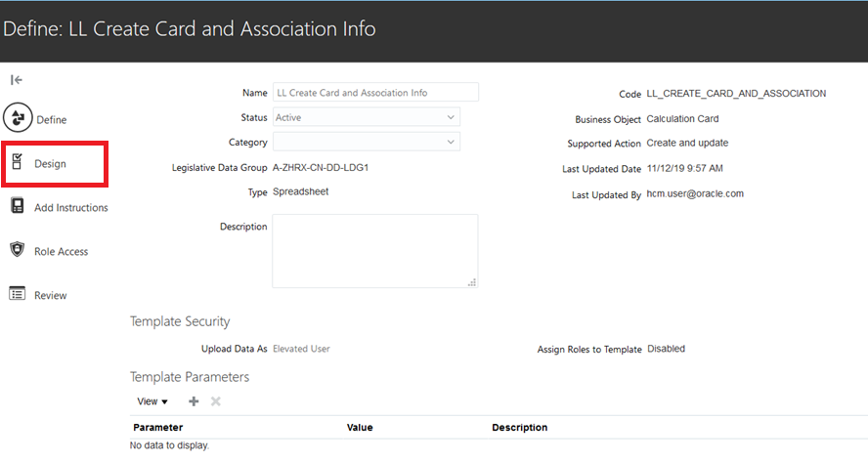Click inside the Description text area

pos(375,251)
